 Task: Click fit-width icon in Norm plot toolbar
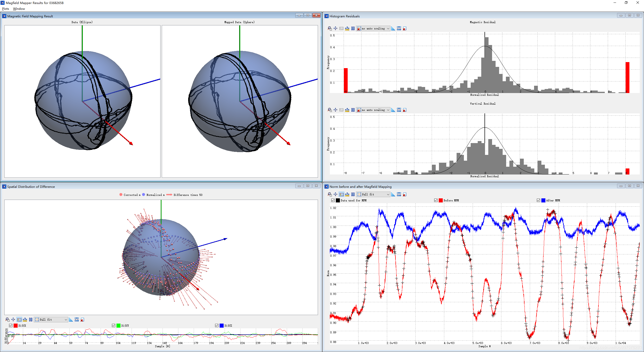[399, 194]
